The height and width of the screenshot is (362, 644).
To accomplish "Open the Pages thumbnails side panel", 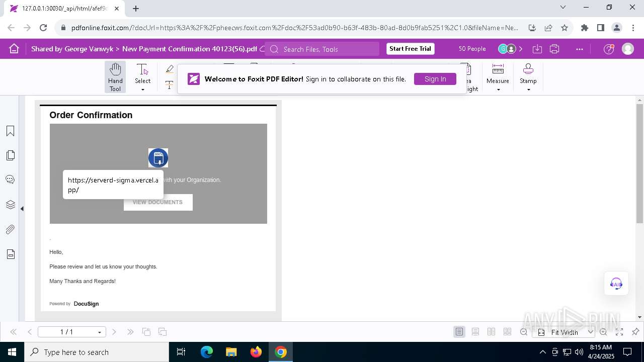I will point(10,155).
